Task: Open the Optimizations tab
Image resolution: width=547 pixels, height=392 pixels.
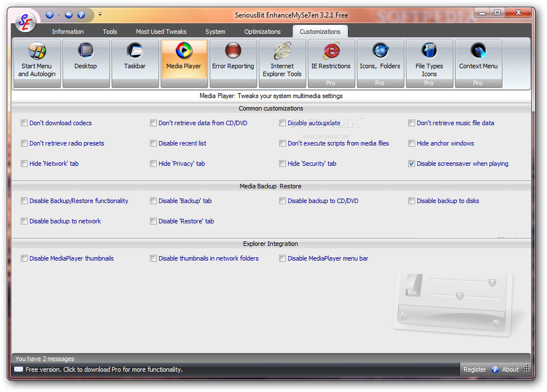Action: 262,32
